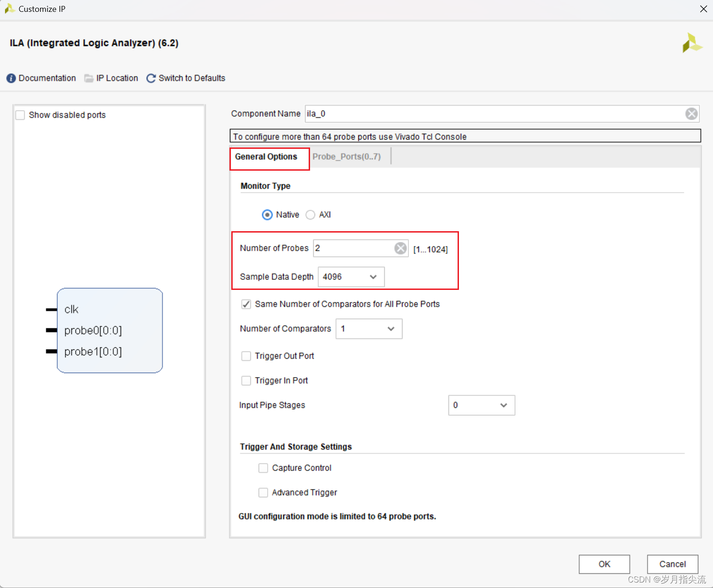Open the Input Pipe Stages dropdown

click(x=482, y=405)
